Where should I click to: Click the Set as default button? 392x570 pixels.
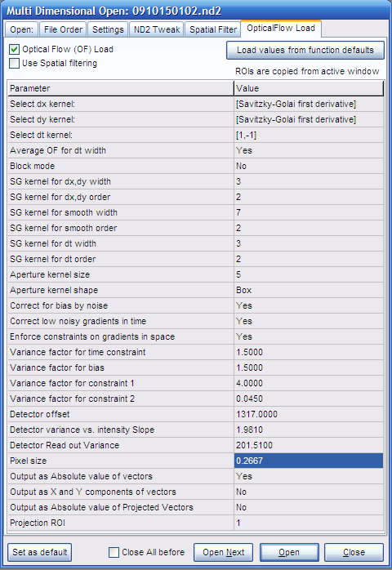40,553
